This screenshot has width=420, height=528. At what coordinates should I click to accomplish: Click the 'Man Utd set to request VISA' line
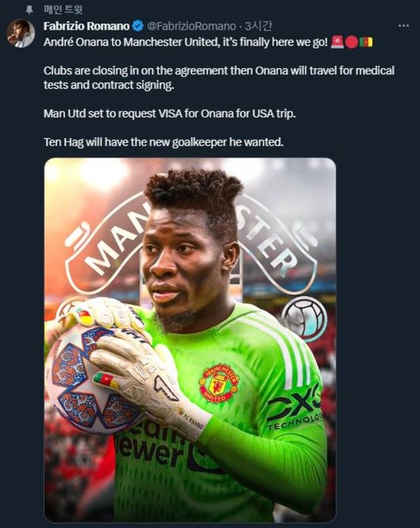pyautogui.click(x=169, y=114)
